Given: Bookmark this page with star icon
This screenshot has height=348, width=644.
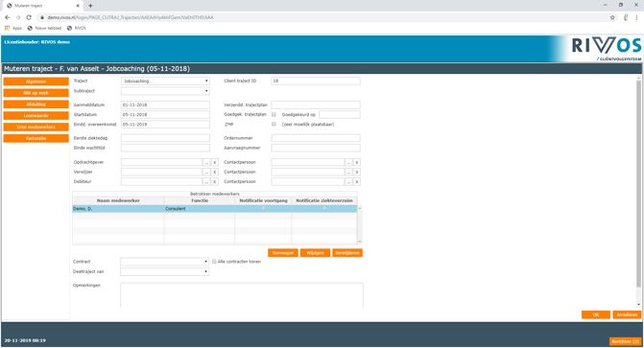Looking at the screenshot, I should 612,17.
